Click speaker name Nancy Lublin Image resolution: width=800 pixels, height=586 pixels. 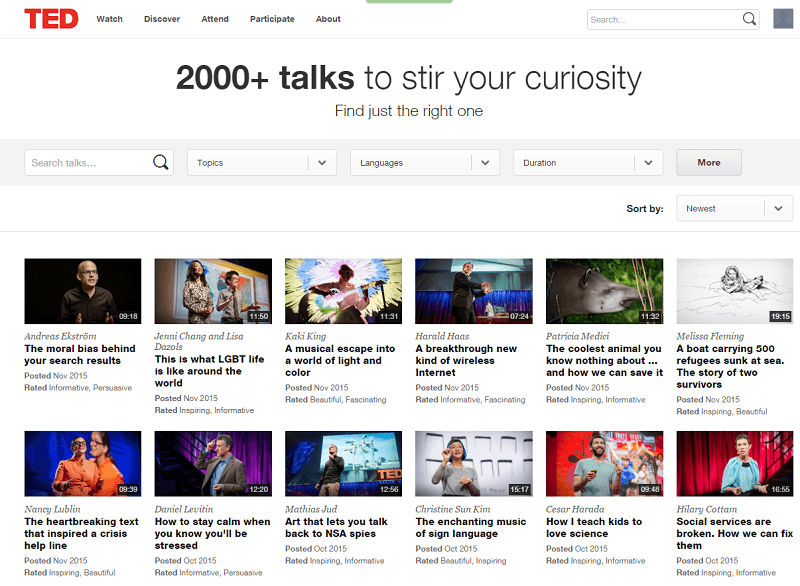pos(52,509)
